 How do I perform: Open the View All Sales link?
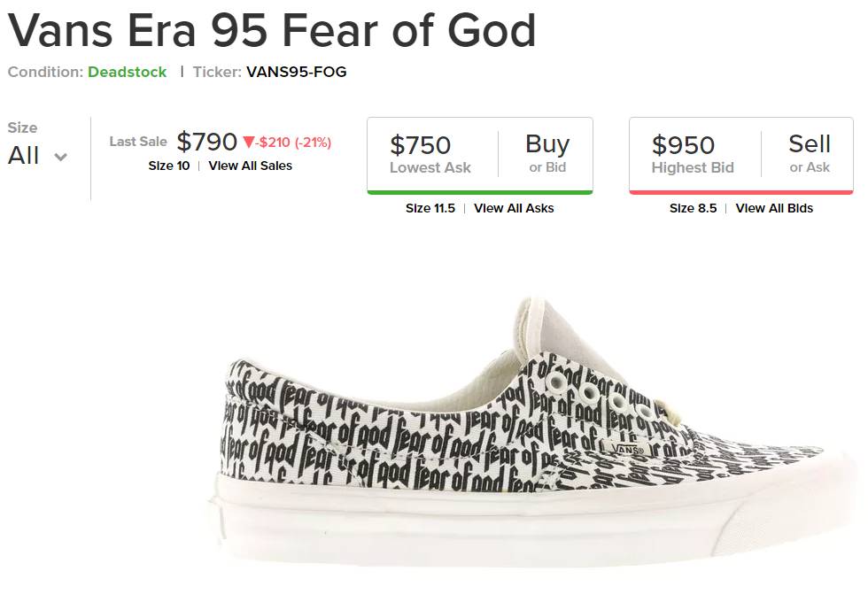pyautogui.click(x=250, y=166)
